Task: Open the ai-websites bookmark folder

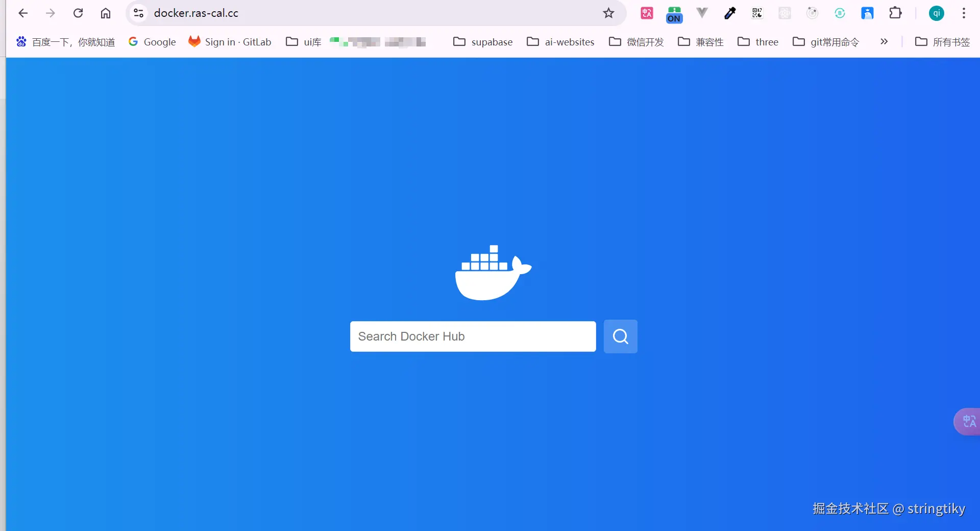Action: [560, 42]
